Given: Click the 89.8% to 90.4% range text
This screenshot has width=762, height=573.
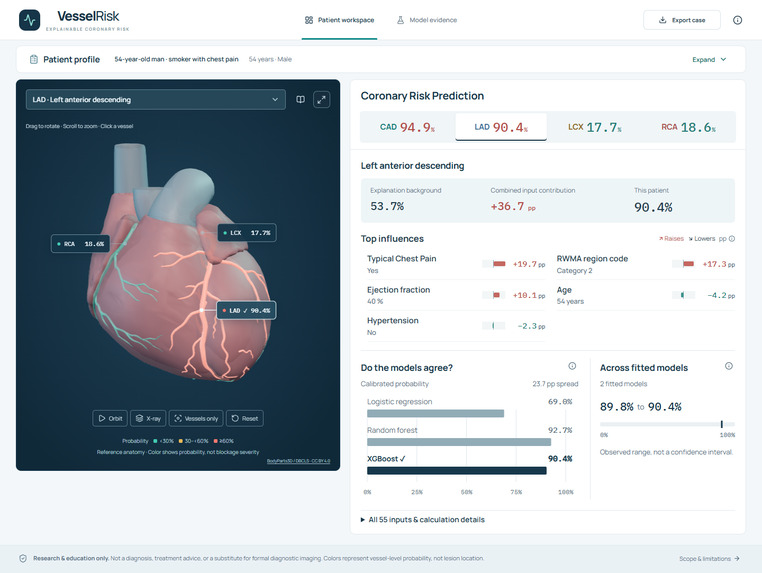Looking at the screenshot, I should tap(641, 407).
